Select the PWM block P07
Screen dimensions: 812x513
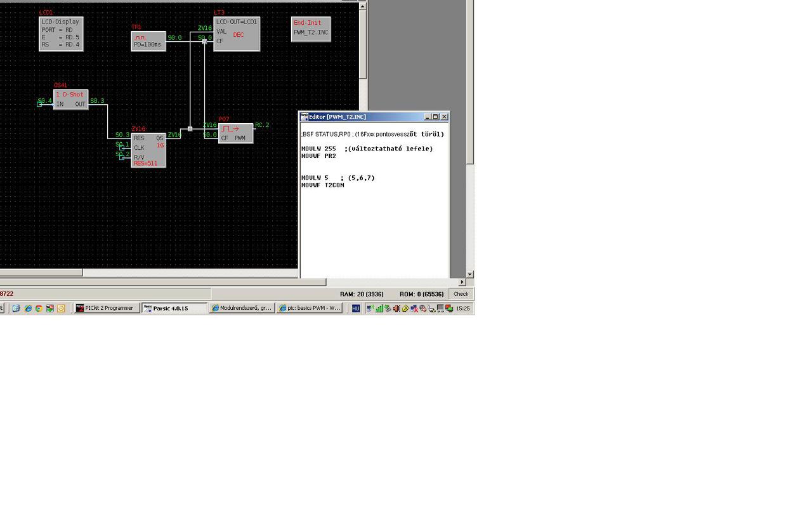point(235,133)
